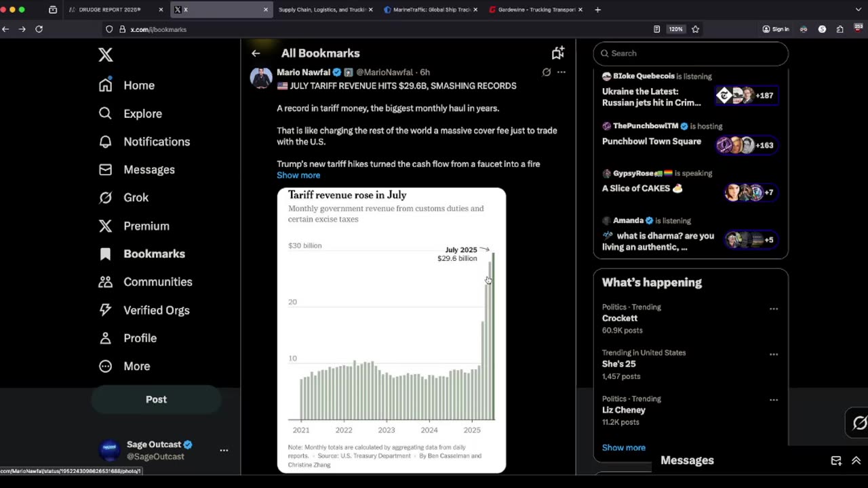Viewport: 868px width, 488px height.
Task: Click the 120% zoom level indicator
Action: (675, 29)
